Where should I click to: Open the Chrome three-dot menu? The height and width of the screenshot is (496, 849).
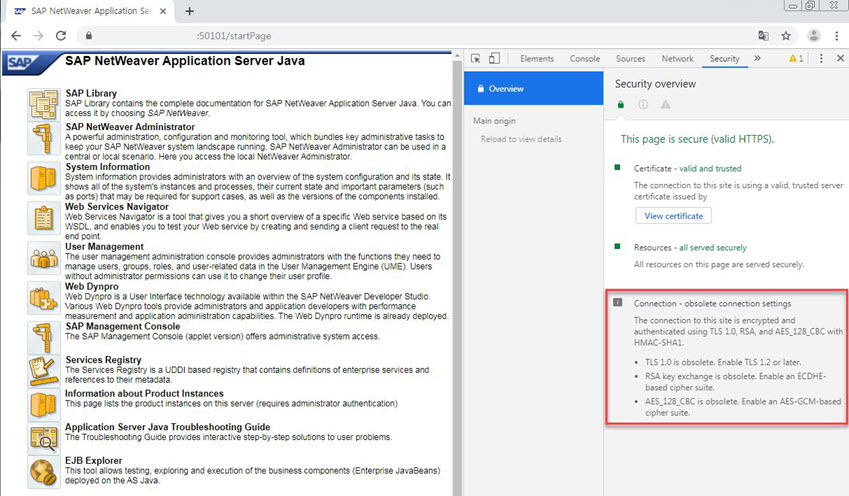[837, 36]
